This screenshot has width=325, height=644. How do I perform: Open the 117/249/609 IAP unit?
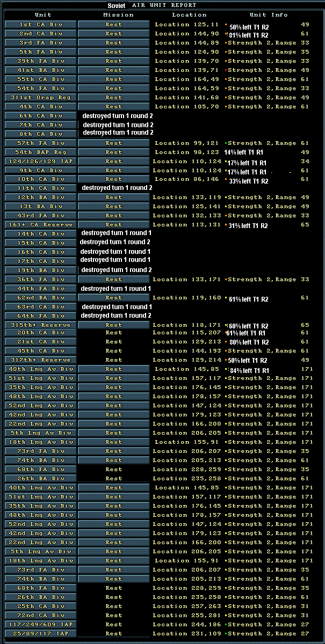pos(41,625)
